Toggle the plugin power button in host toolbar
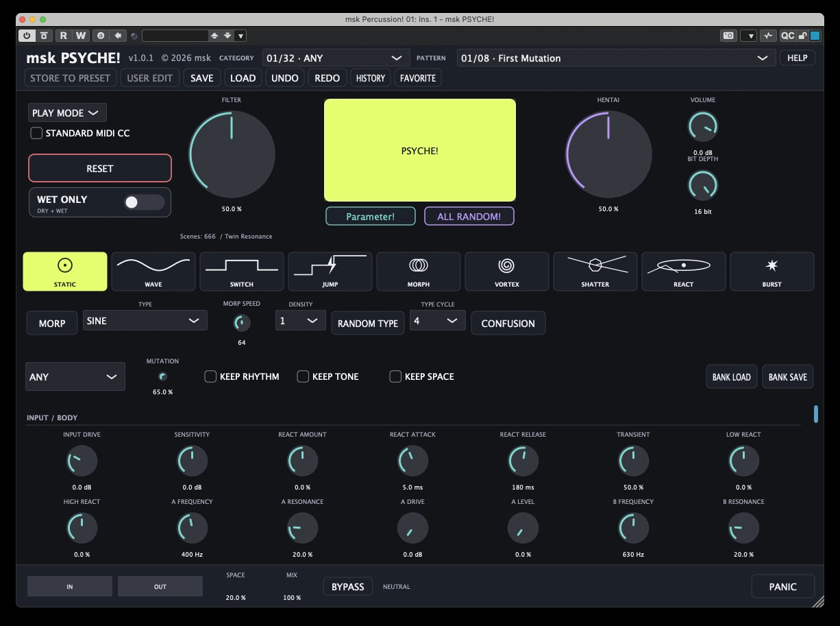The height and width of the screenshot is (626, 840). pyautogui.click(x=27, y=36)
